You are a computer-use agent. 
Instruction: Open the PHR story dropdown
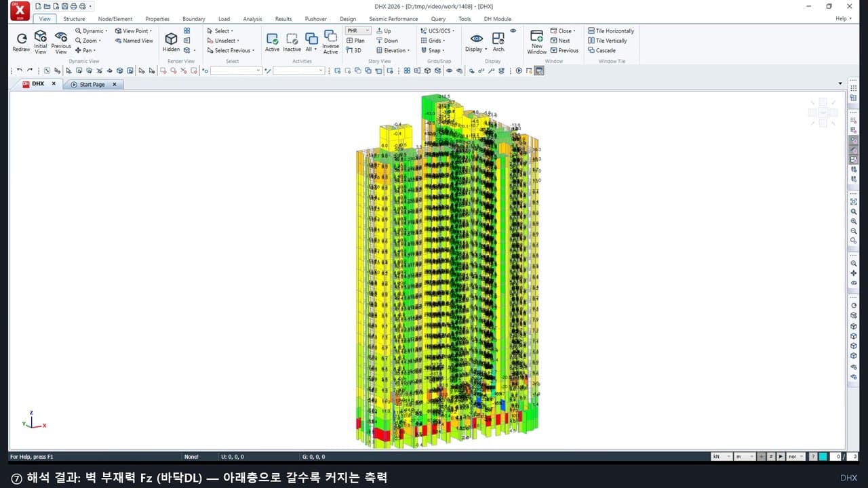(358, 30)
